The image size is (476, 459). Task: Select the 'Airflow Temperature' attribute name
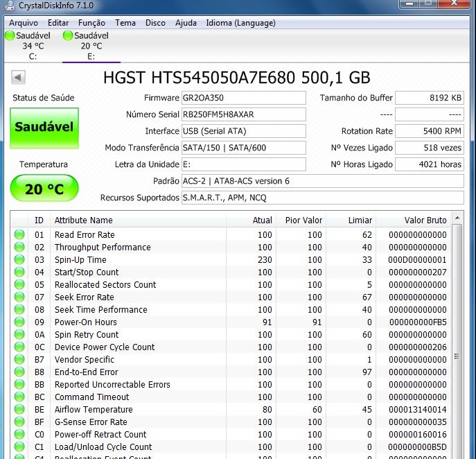[94, 410]
